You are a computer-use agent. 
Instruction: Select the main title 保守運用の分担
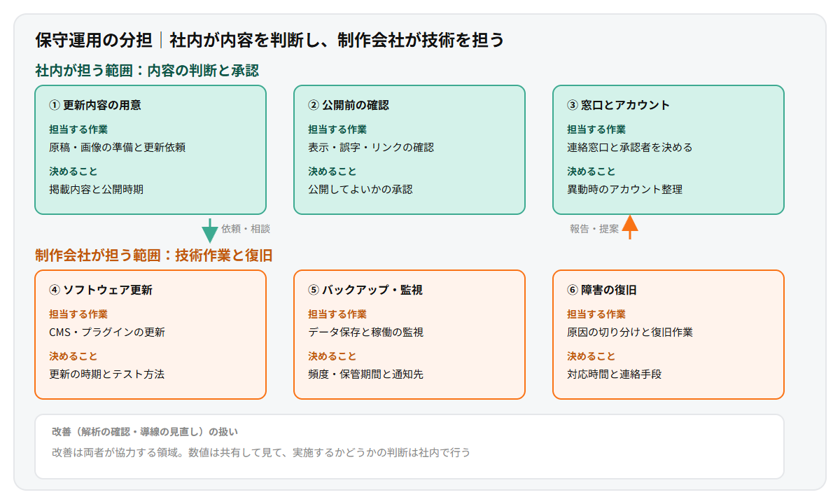[94, 40]
